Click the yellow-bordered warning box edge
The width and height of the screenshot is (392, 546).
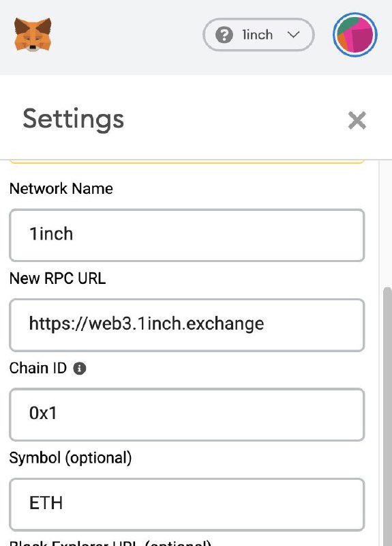(x=187, y=161)
